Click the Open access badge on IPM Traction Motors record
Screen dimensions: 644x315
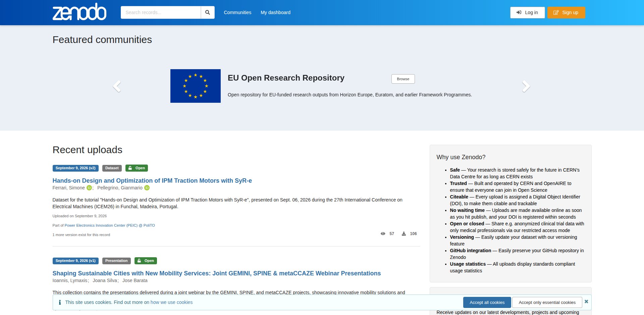point(137,168)
